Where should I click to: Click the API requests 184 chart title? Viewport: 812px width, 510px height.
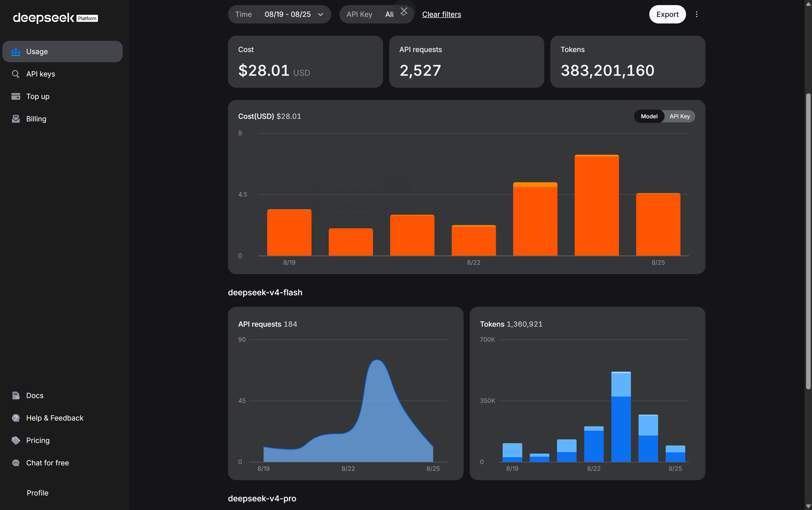click(x=268, y=324)
